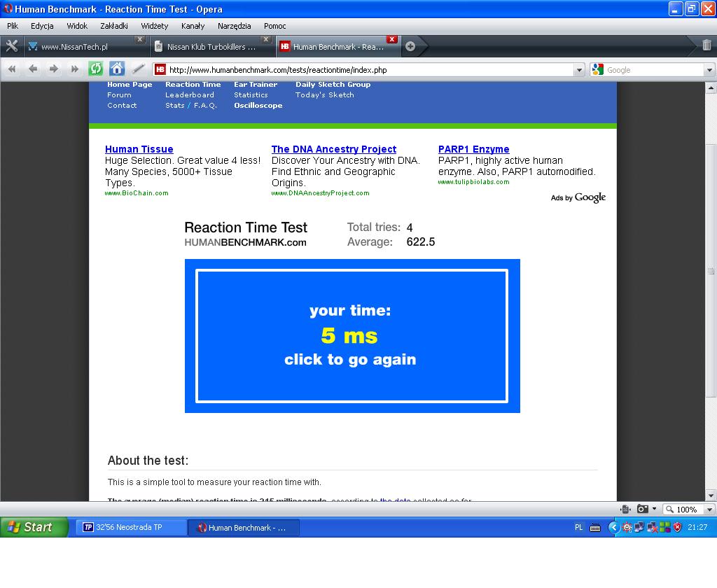Open the Narzędzia menu

pyautogui.click(x=234, y=26)
